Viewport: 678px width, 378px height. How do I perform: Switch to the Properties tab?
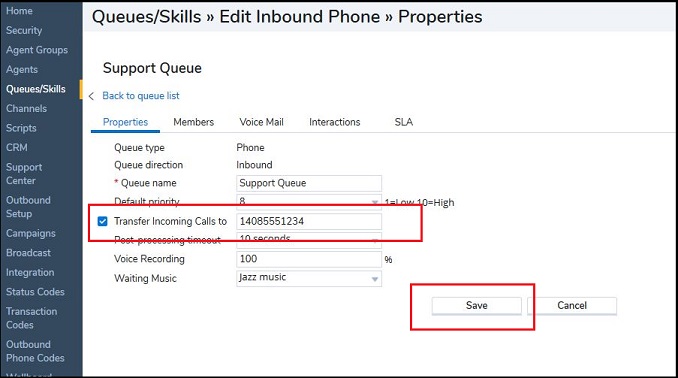[125, 122]
